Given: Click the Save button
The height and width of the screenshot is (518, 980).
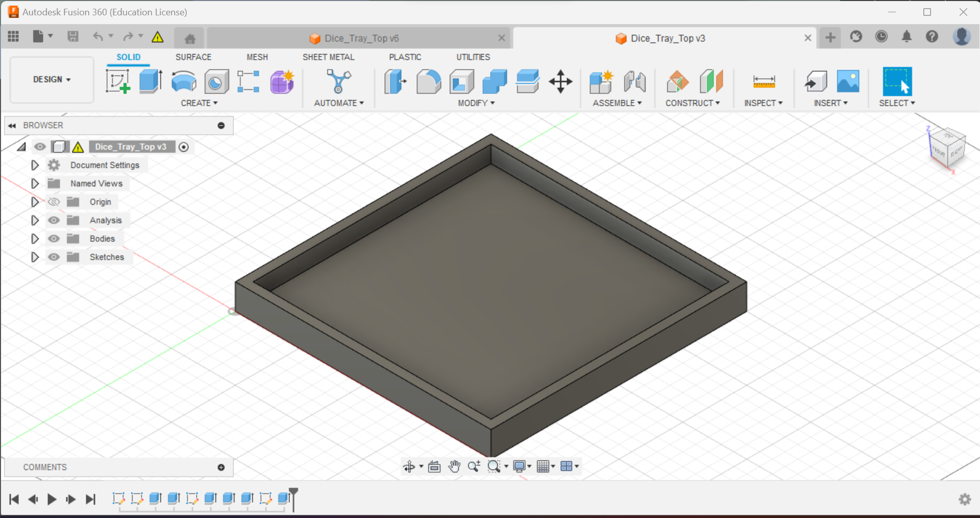Looking at the screenshot, I should [x=73, y=36].
